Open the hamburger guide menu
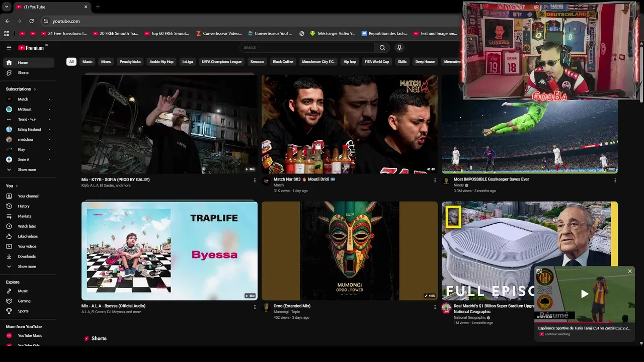The width and height of the screenshot is (644, 362). point(9,48)
